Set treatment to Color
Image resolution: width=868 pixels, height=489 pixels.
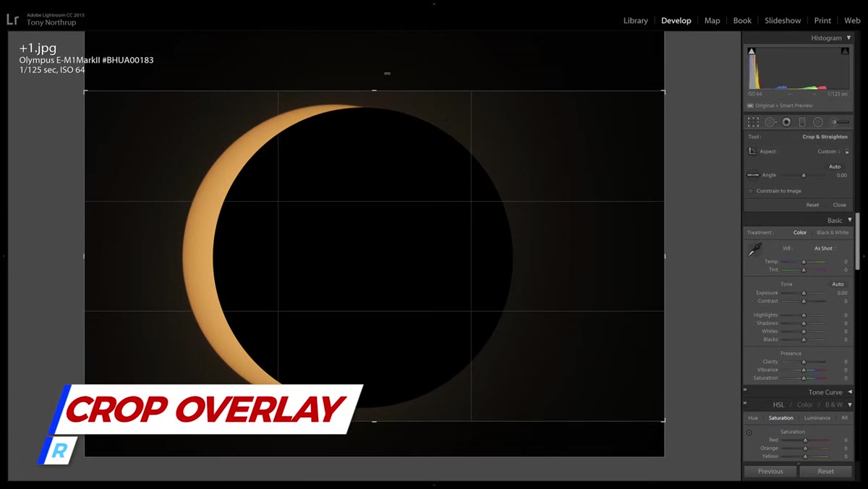tap(799, 232)
